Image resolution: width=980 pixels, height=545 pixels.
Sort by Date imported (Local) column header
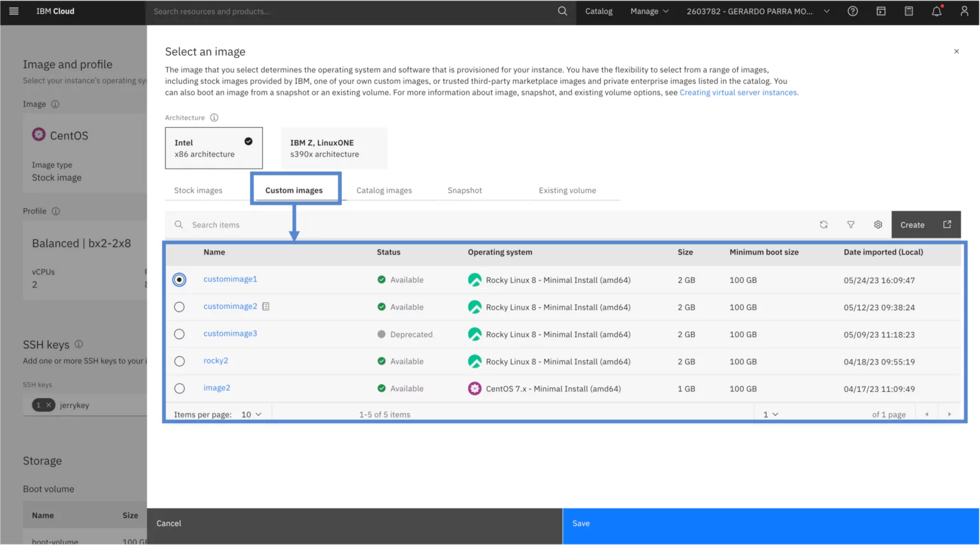pos(883,252)
